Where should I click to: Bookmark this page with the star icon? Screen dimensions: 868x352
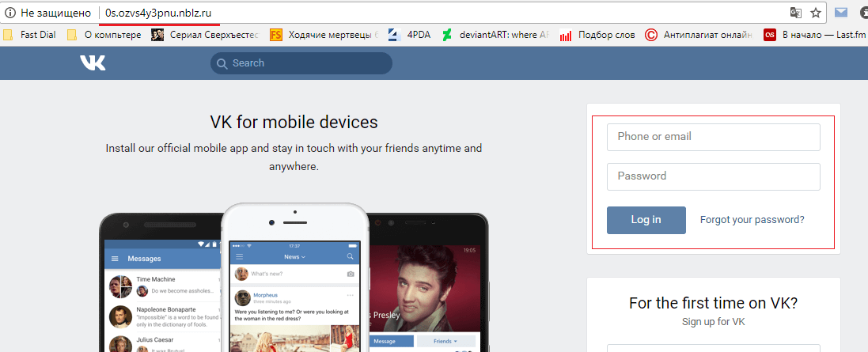click(816, 13)
